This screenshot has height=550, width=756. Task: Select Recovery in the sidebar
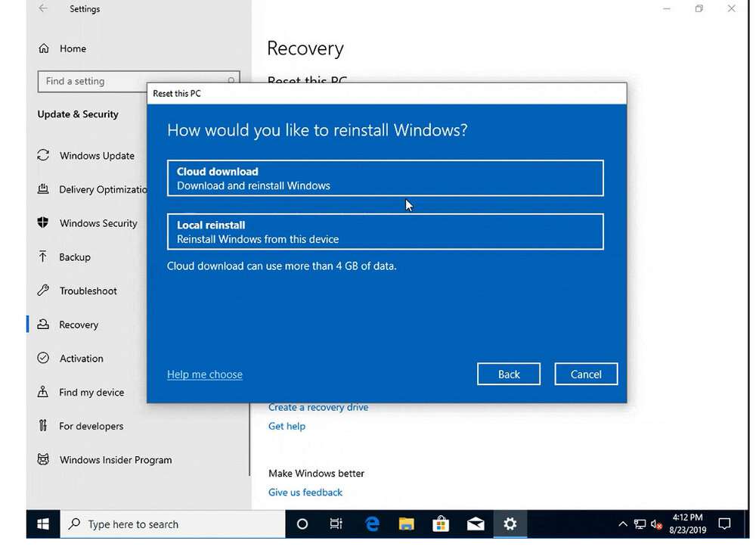click(x=79, y=325)
